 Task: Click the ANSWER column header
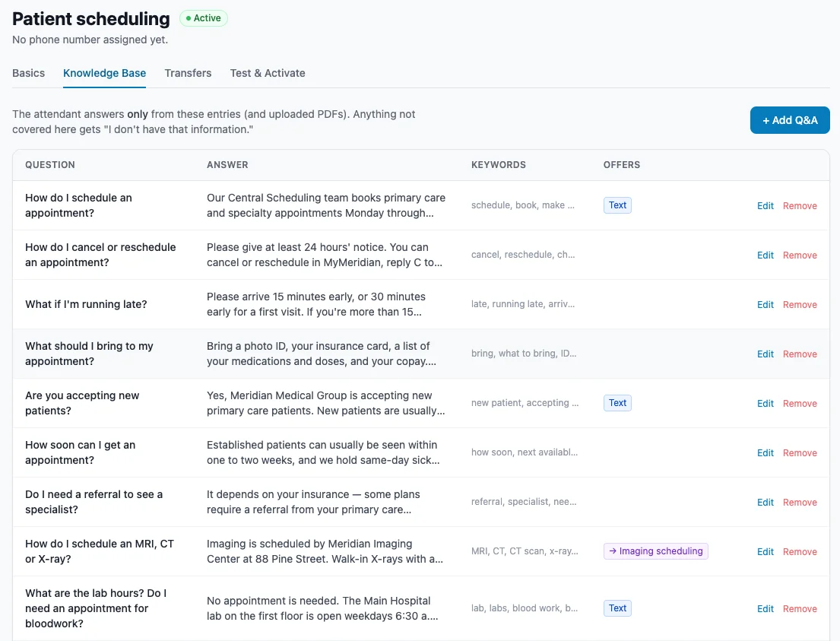pyautogui.click(x=228, y=165)
